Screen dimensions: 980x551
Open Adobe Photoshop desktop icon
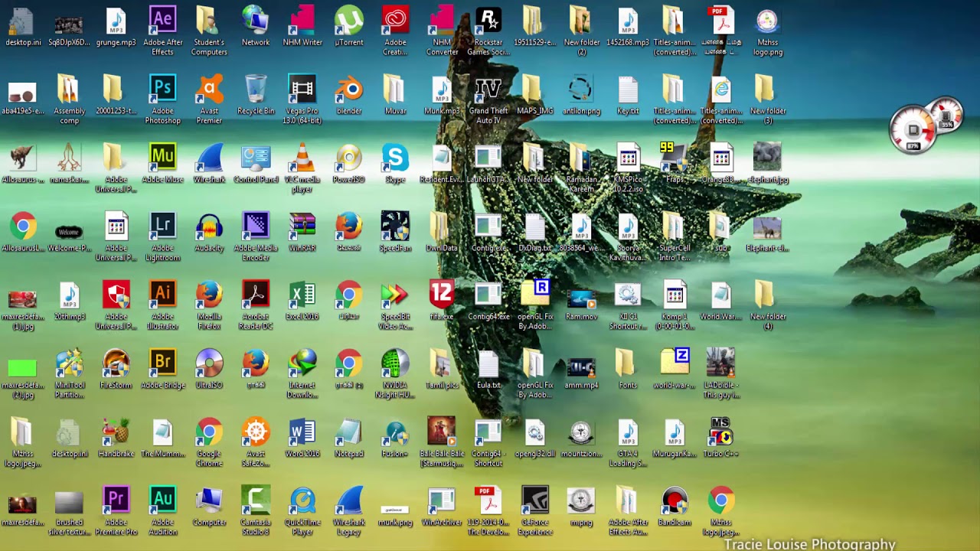click(162, 99)
